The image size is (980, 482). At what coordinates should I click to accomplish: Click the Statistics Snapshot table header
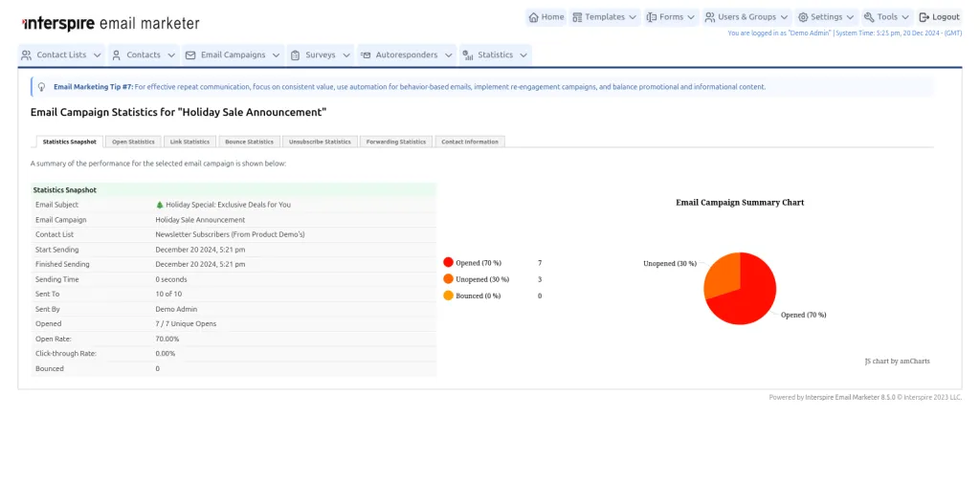(x=234, y=189)
